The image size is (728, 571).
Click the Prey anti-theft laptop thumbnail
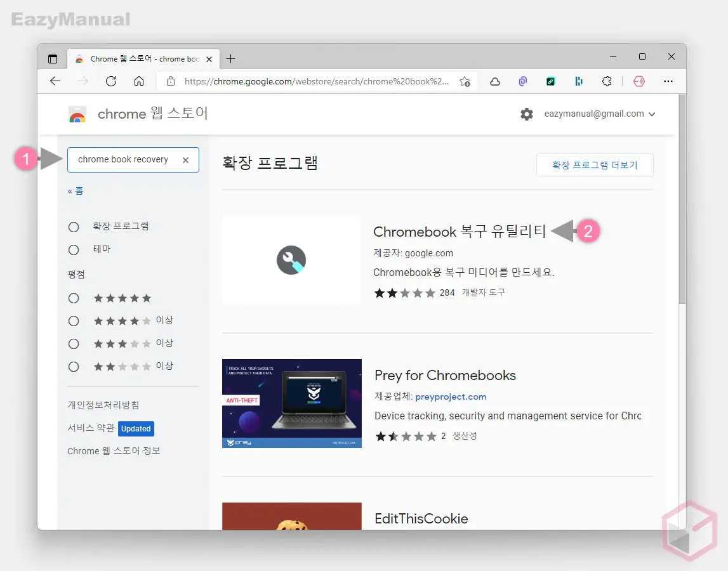click(291, 404)
